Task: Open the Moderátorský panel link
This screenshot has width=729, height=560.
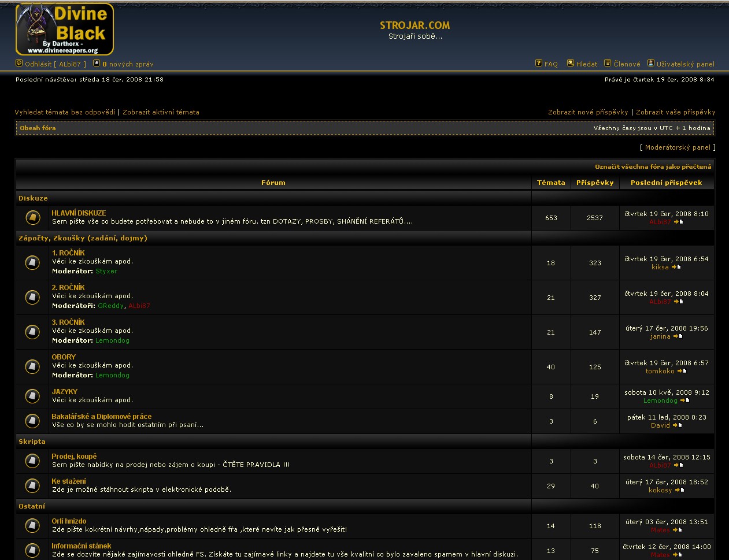Action: [x=678, y=147]
